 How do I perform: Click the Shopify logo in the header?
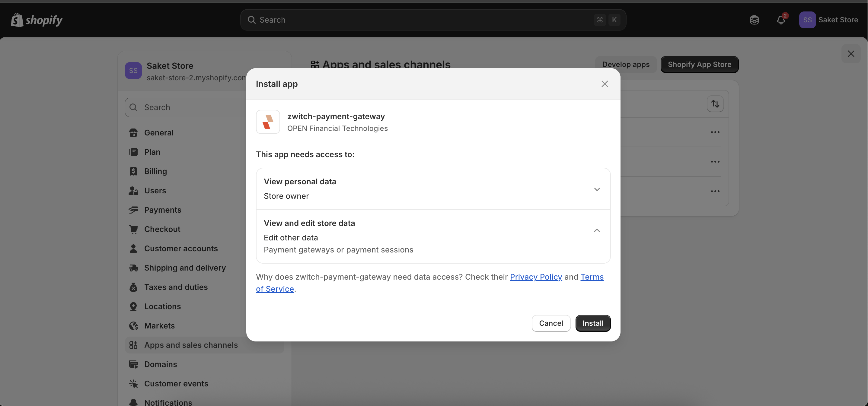37,20
